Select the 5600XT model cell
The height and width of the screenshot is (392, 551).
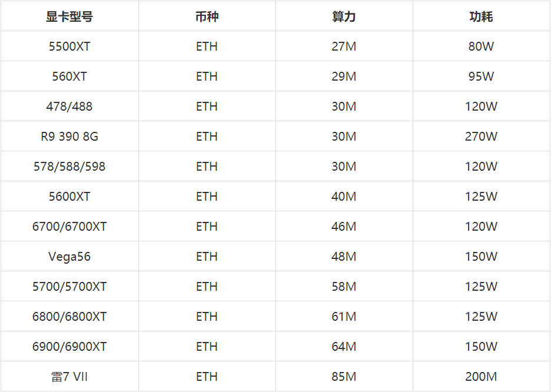[x=69, y=197]
